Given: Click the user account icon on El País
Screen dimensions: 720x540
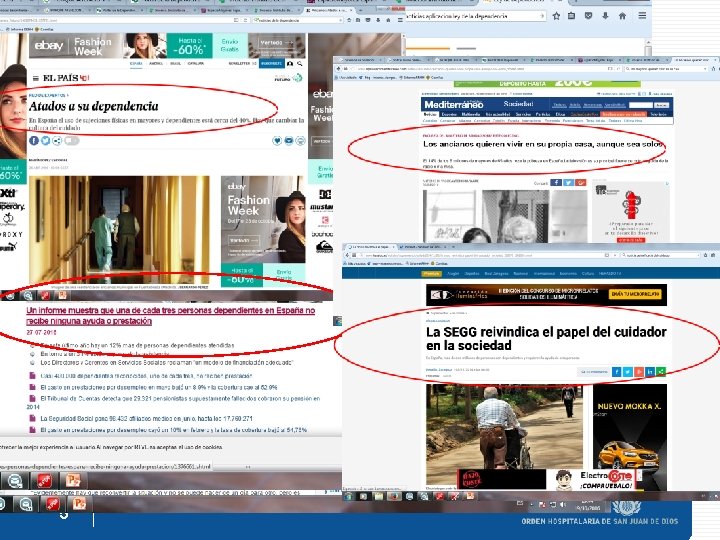Looking at the screenshot, I should tap(290, 64).
